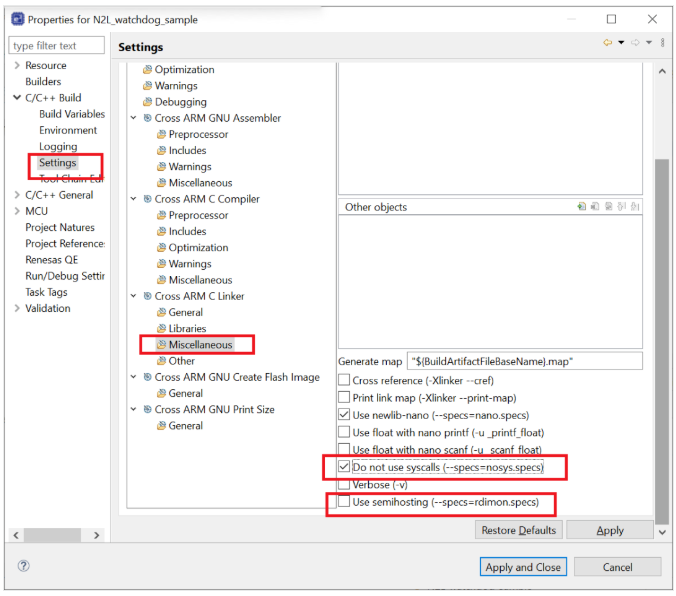
Task: Expand the C/C++ General node
Action: tap(17, 195)
